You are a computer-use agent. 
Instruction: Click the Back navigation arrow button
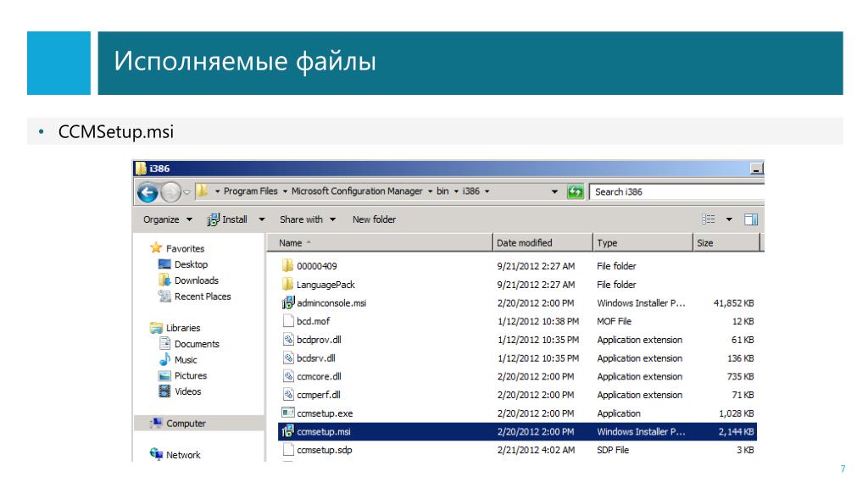(x=147, y=192)
